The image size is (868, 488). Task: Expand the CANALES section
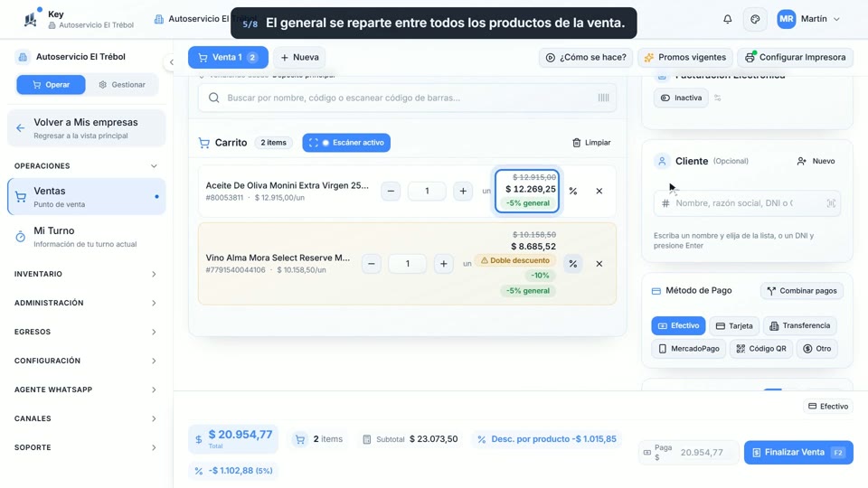86,418
